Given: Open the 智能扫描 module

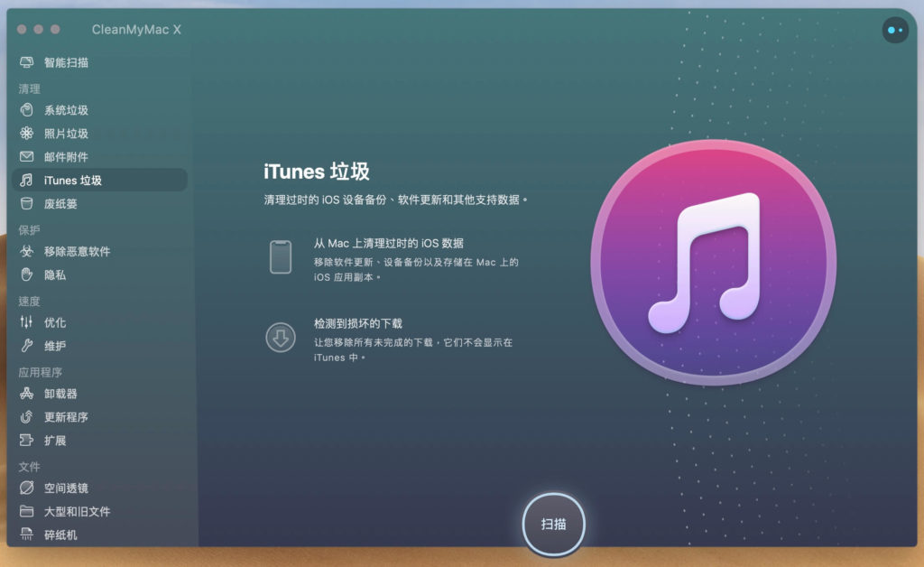Looking at the screenshot, I should [66, 62].
